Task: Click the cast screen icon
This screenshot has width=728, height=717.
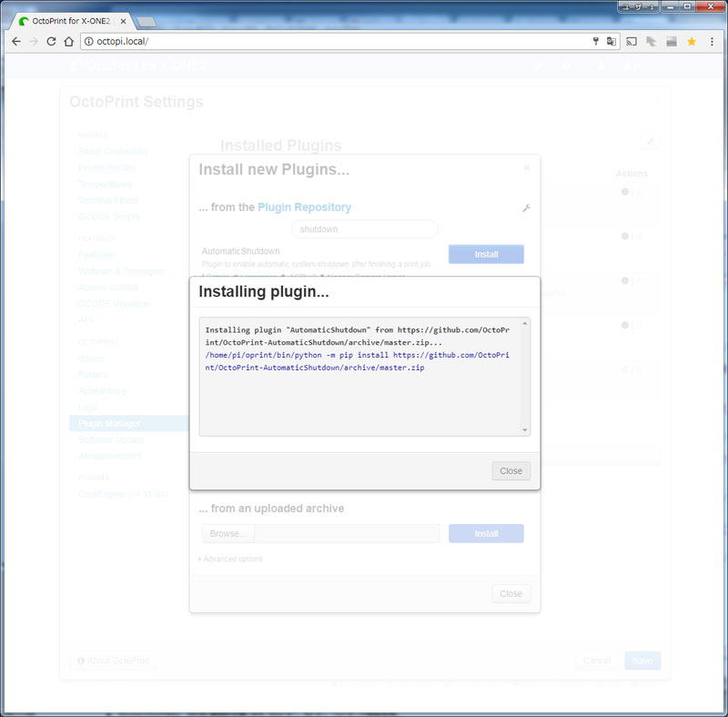Action: pyautogui.click(x=632, y=41)
